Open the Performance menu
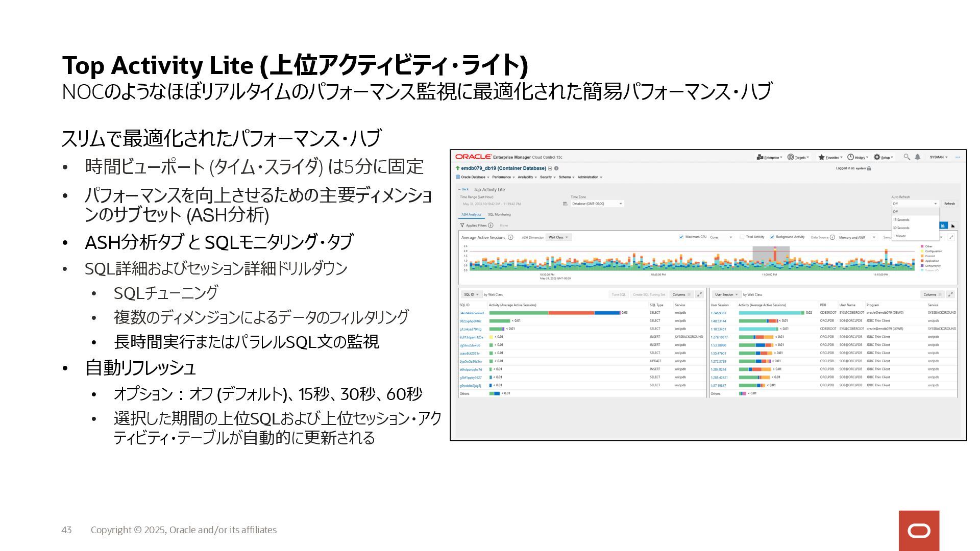The image size is (980, 551). [503, 177]
